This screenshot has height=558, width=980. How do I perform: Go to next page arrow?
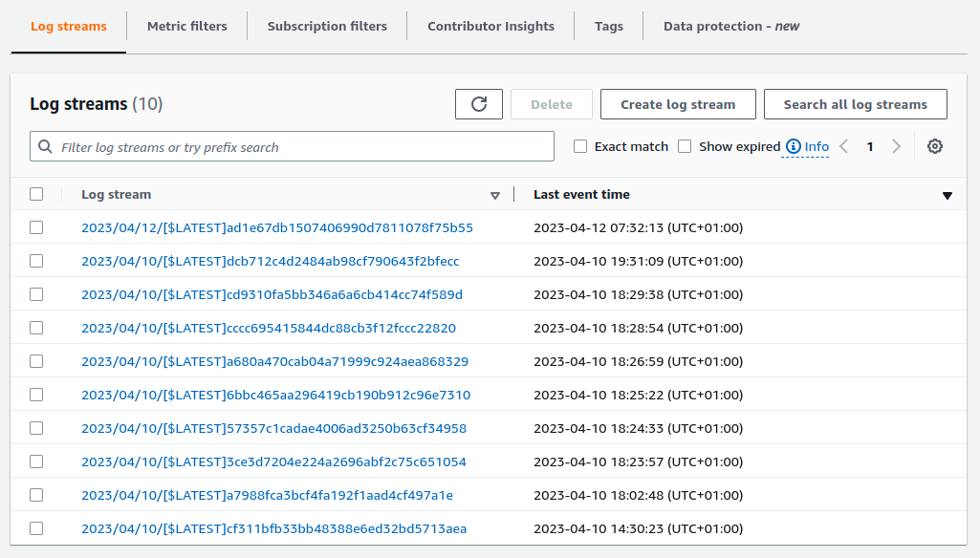click(x=896, y=146)
